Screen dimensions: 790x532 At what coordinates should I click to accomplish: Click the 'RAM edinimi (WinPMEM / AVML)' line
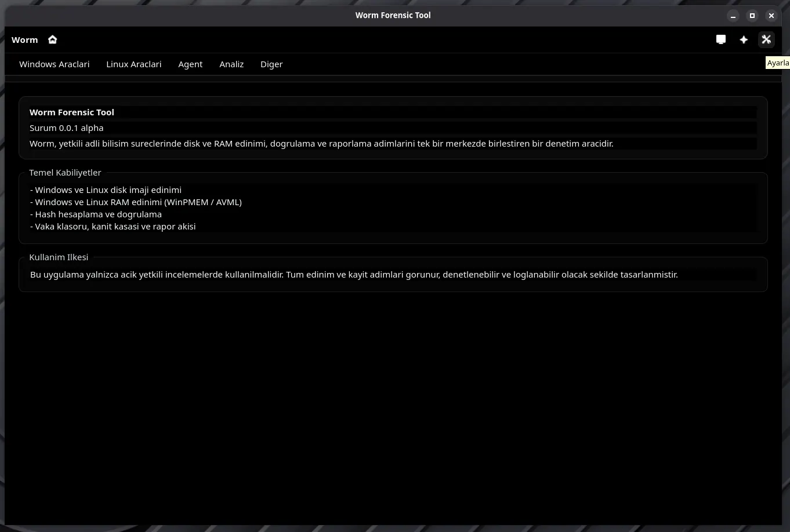tap(136, 202)
